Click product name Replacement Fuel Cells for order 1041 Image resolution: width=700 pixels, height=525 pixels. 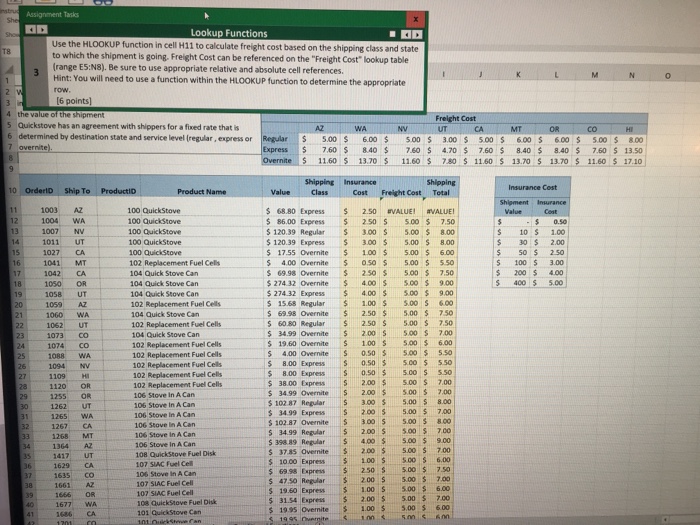(x=182, y=263)
